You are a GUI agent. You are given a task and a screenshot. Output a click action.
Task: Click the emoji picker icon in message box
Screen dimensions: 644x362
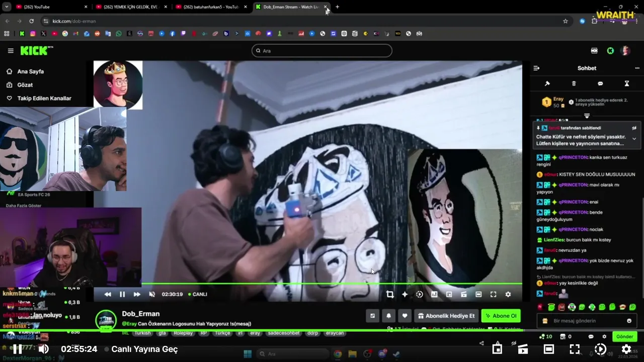(629, 321)
